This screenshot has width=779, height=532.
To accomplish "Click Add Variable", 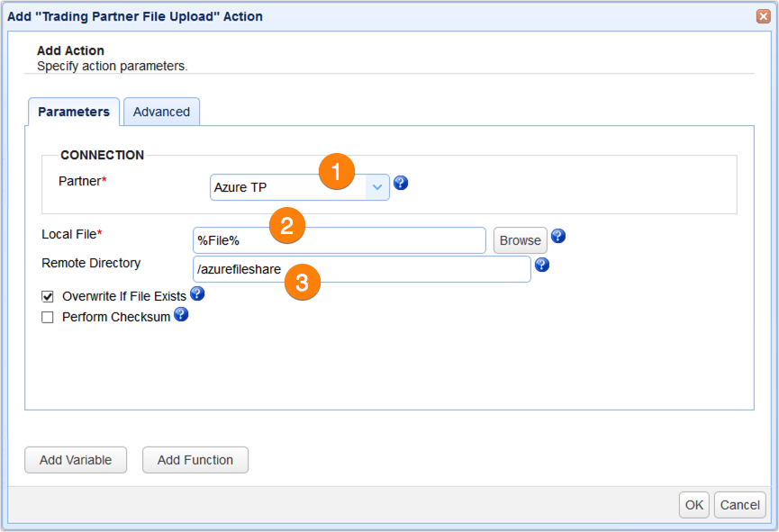I will (x=75, y=460).
